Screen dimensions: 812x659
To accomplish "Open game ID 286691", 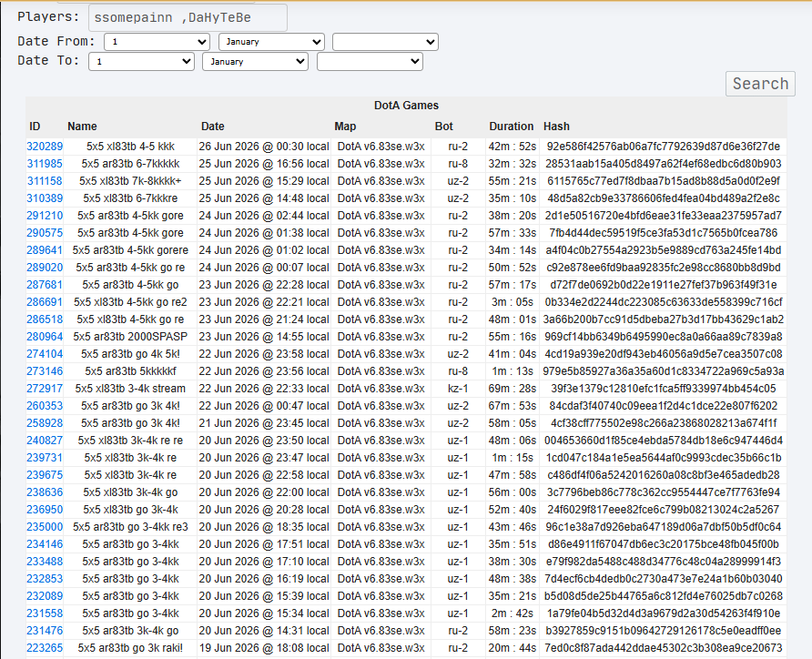I will click(45, 302).
